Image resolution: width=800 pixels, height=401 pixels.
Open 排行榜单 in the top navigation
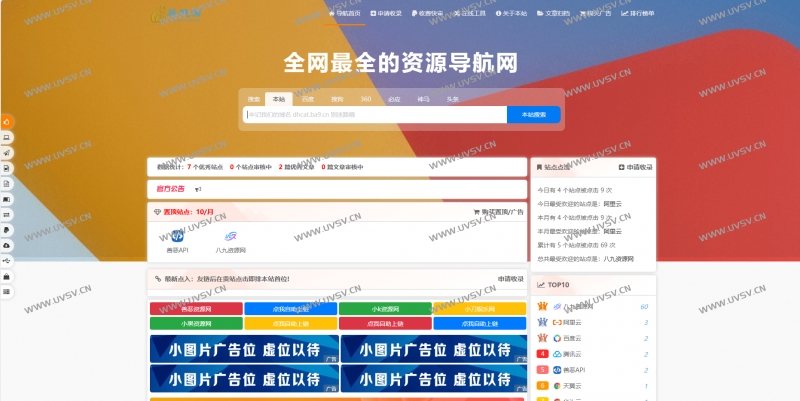[x=638, y=13]
